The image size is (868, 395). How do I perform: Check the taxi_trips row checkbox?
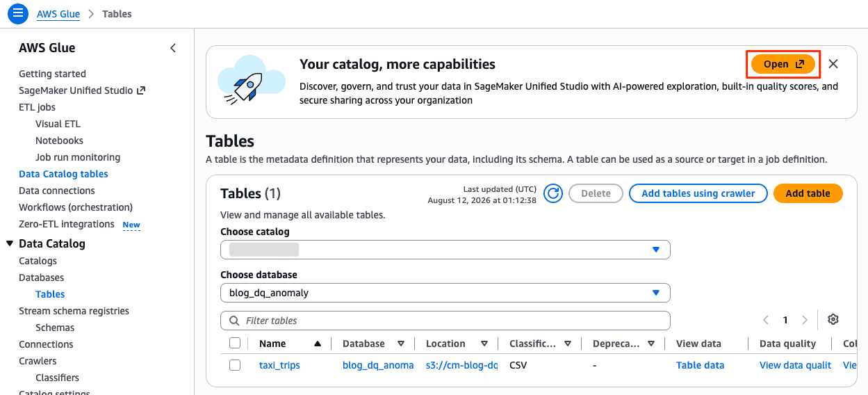[235, 365]
